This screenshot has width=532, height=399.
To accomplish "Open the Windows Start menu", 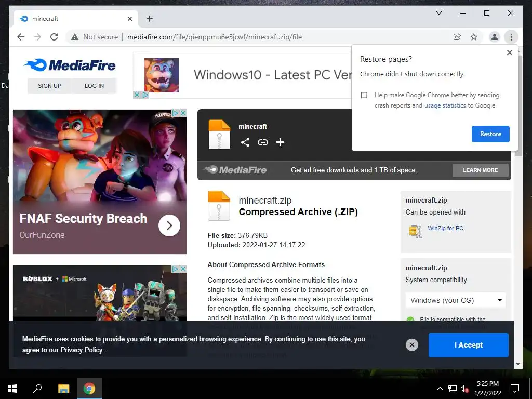I will click(12, 389).
